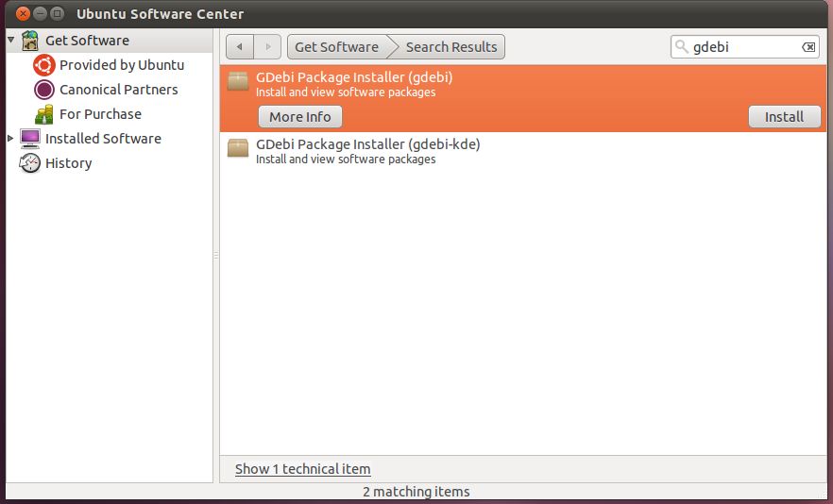This screenshot has height=504, width=833.
Task: Minimize the Ubuntu Software Center window
Action: pos(40,13)
